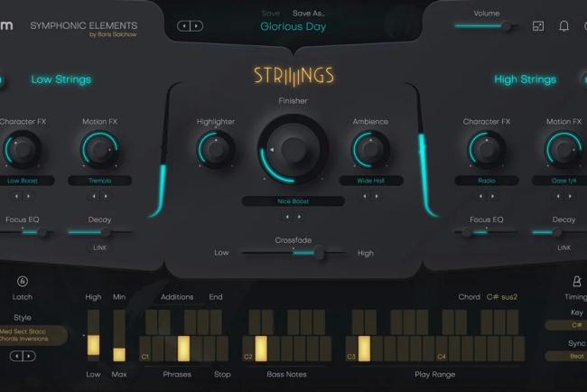This screenshot has height=392, width=587.
Task: Click the Finisher main knob
Action: 293,149
